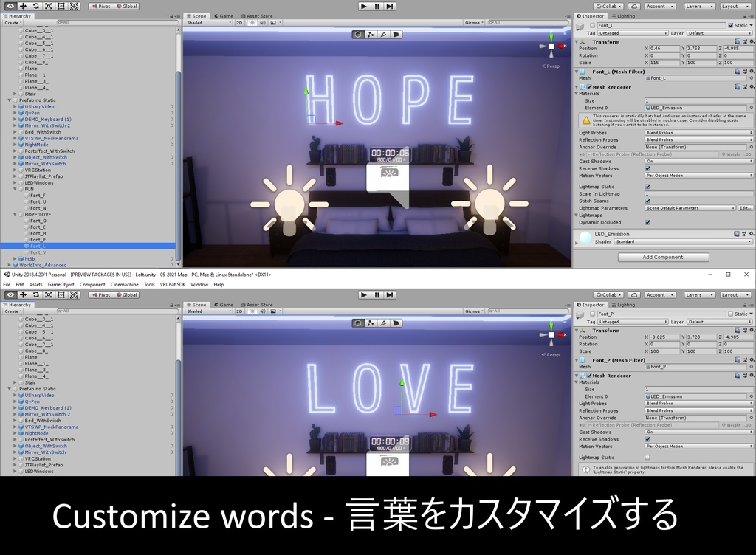This screenshot has height=555, width=756.
Task: Open Shader Standard dropdown
Action: 683,242
